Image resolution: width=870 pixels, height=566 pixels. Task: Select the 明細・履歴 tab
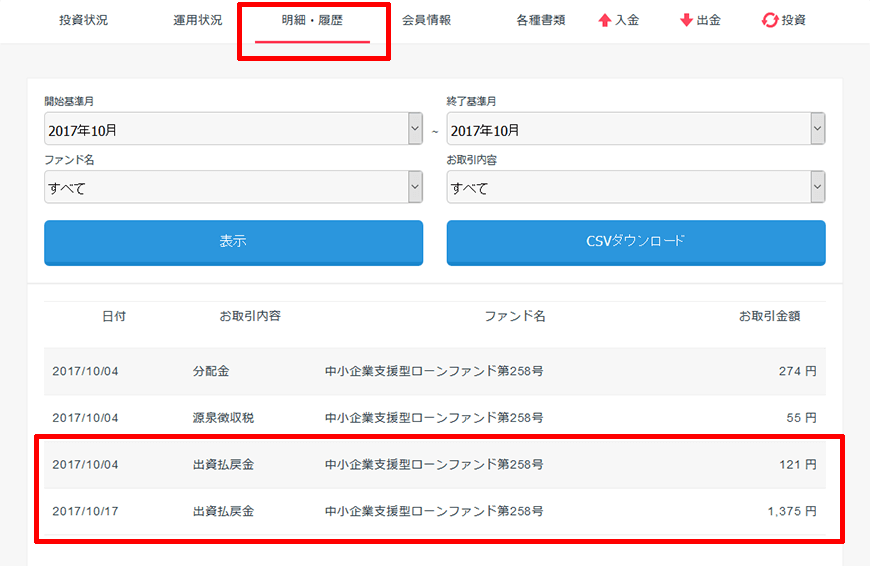click(312, 21)
